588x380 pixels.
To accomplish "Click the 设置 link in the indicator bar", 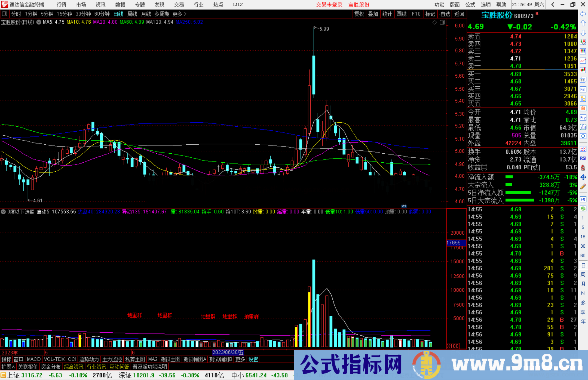I will click(x=253, y=359).
